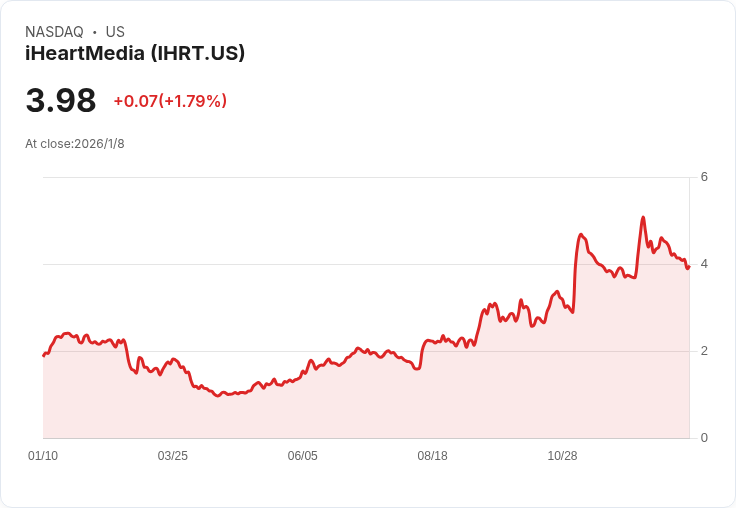Click the y-axis value 0 label
Viewport: 736px width, 508px height.
pos(704,438)
